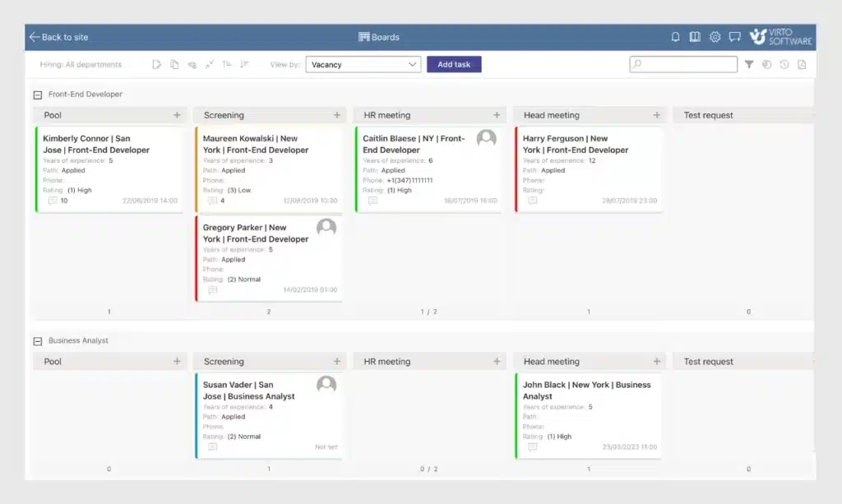This screenshot has height=504, width=842.
Task: Click the copy pages icon in toolbar
Action: 174,64
